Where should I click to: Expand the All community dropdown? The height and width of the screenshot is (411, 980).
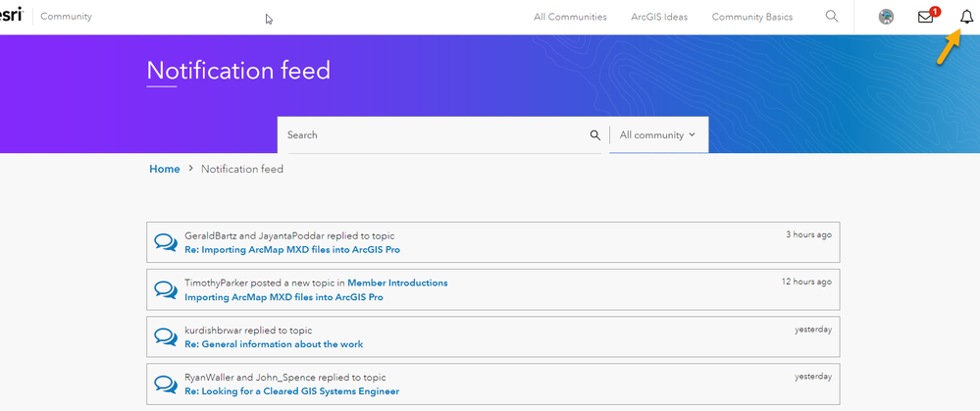tap(657, 135)
